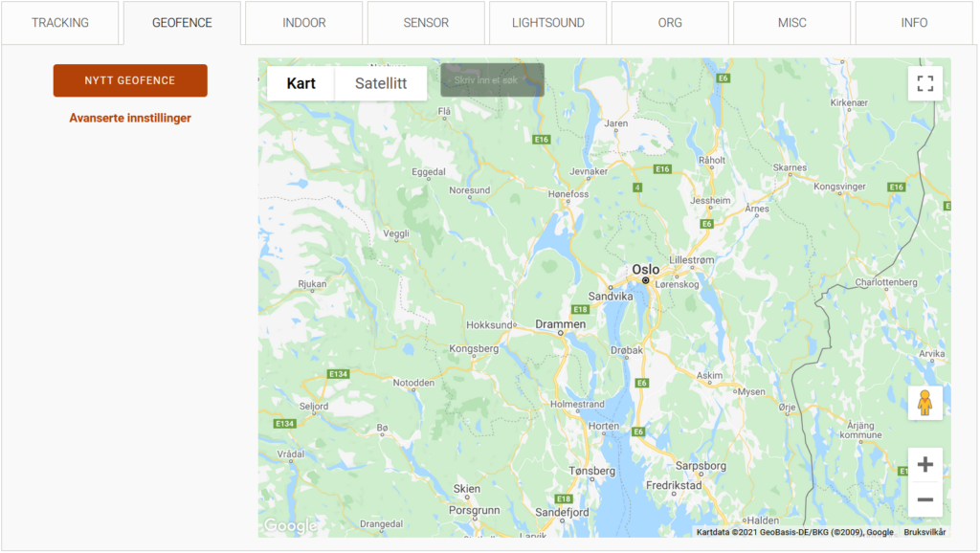The height and width of the screenshot is (553, 980).
Task: Click the Google logo on map
Action: coord(290,526)
